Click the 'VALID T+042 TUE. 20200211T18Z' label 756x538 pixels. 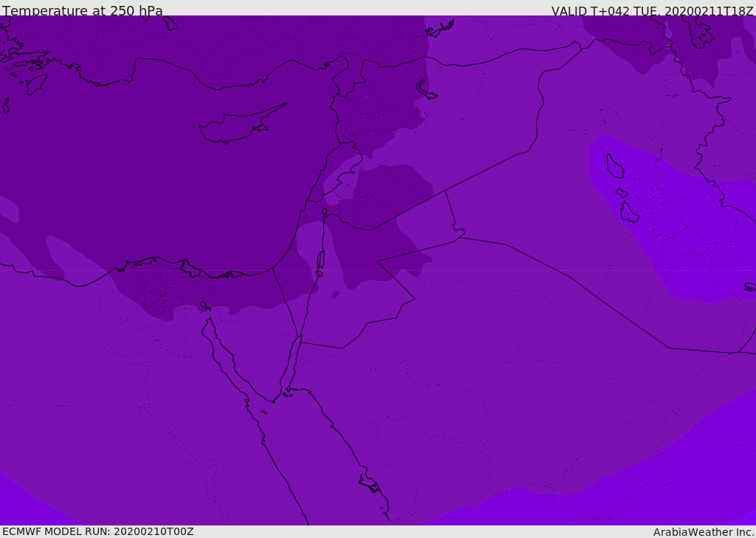pos(653,10)
